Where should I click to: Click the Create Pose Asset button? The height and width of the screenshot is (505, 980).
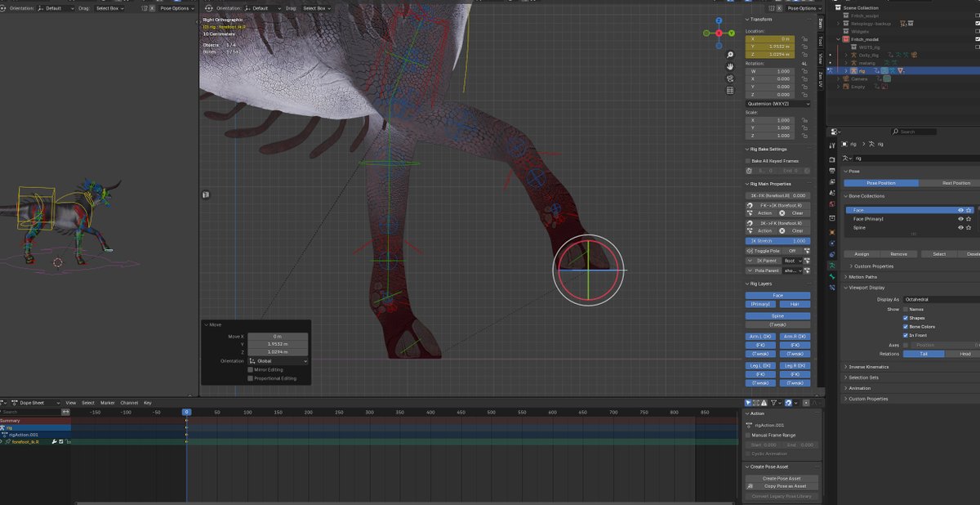point(782,478)
